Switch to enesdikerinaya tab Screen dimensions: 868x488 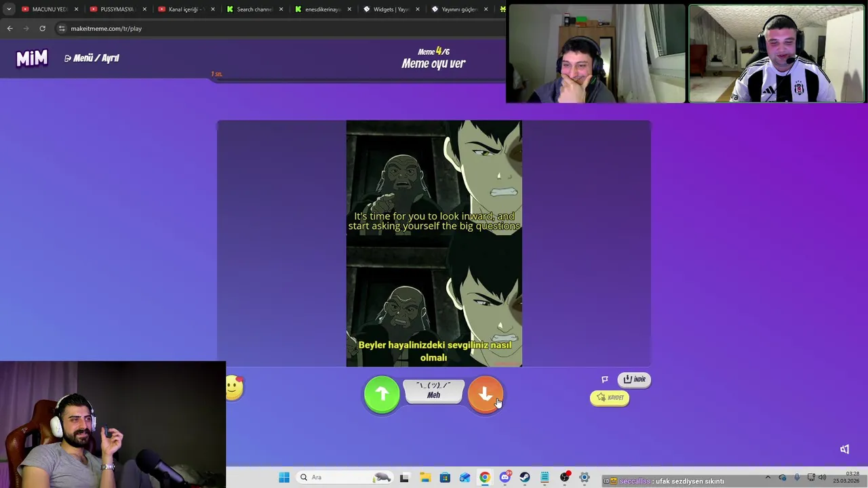[323, 9]
